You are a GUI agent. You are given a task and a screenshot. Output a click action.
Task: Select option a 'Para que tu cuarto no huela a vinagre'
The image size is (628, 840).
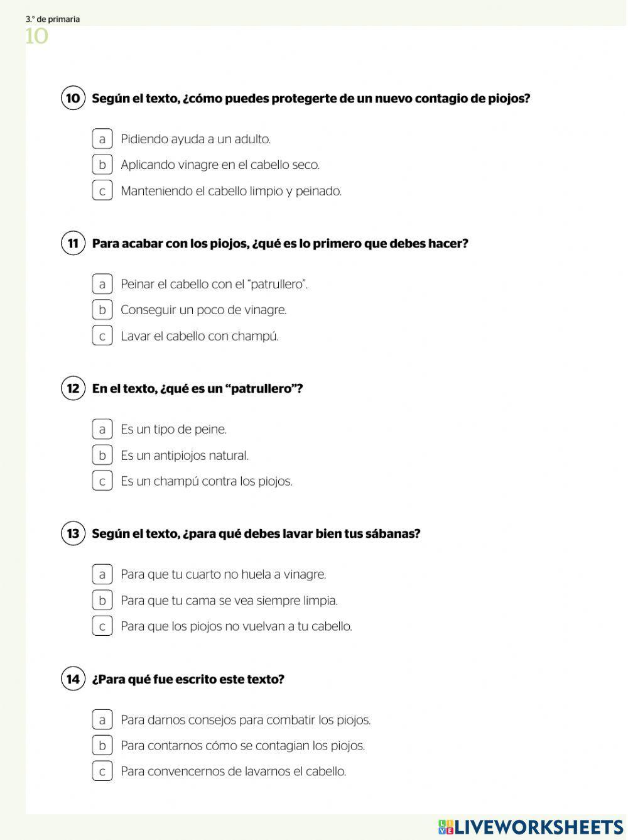point(102,574)
